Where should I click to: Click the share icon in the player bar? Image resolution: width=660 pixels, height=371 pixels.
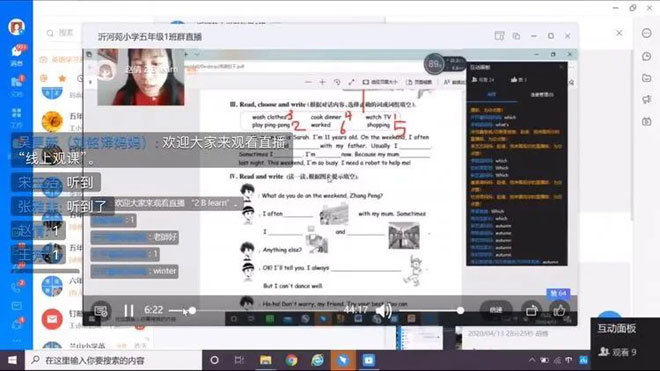[x=532, y=311]
